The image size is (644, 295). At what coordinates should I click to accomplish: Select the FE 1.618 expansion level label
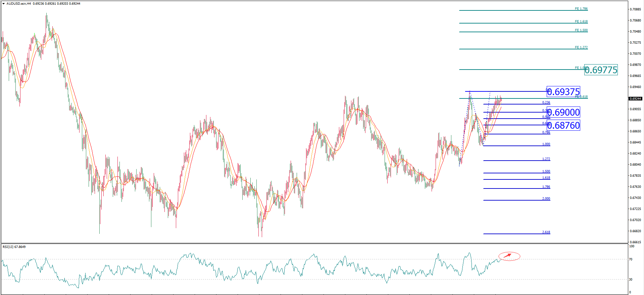click(x=581, y=22)
